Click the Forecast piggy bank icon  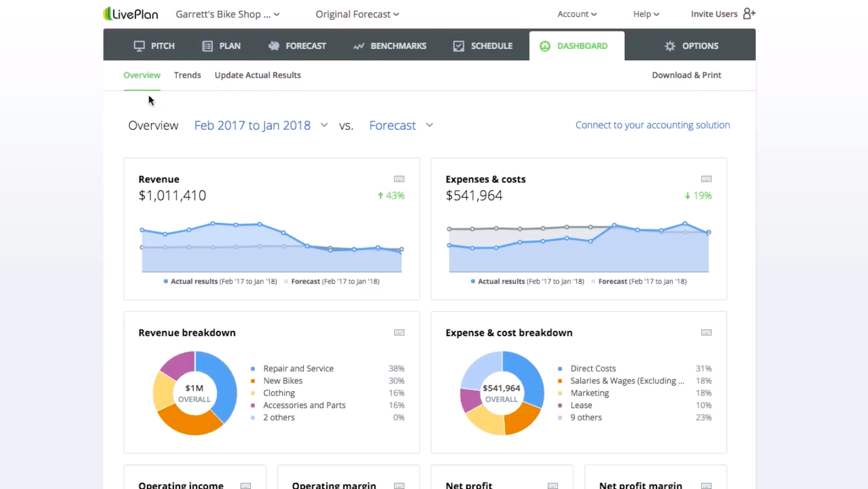[274, 46]
